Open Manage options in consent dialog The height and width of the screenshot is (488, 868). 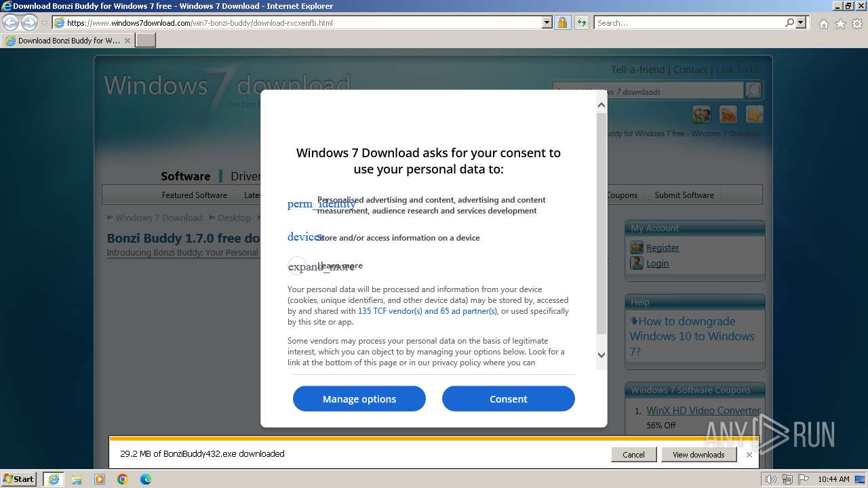click(359, 399)
